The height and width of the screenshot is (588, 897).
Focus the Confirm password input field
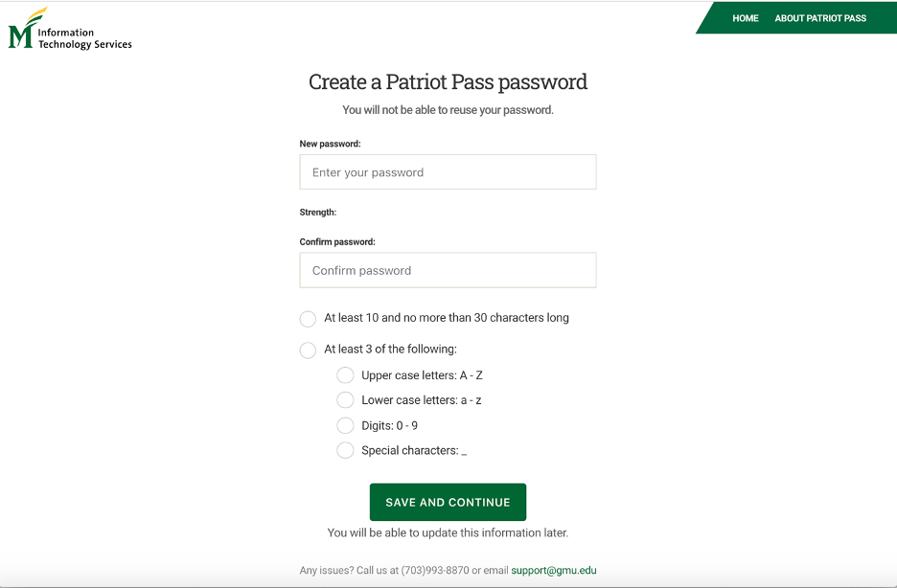tap(448, 270)
